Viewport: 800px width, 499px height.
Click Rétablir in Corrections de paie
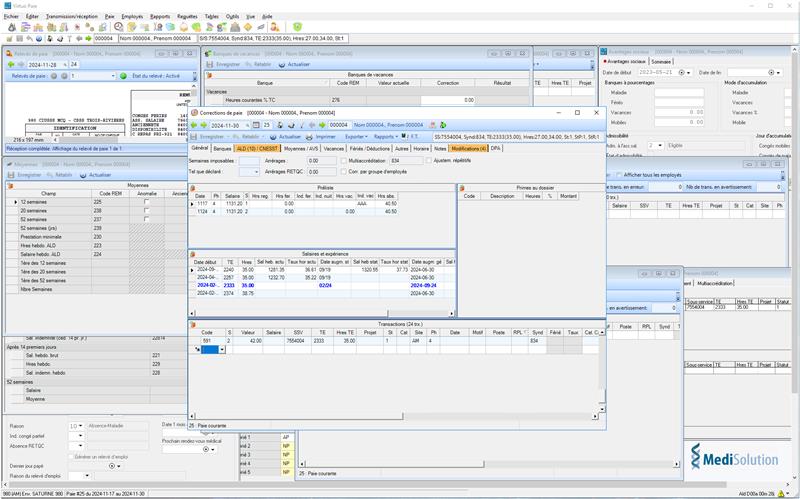click(x=246, y=137)
